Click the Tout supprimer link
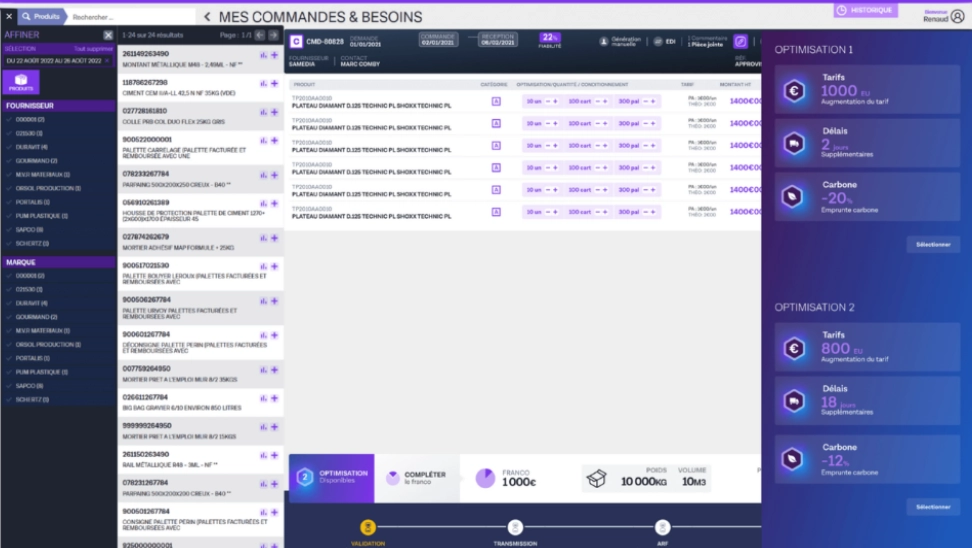The height and width of the screenshot is (548, 972). [x=94, y=48]
